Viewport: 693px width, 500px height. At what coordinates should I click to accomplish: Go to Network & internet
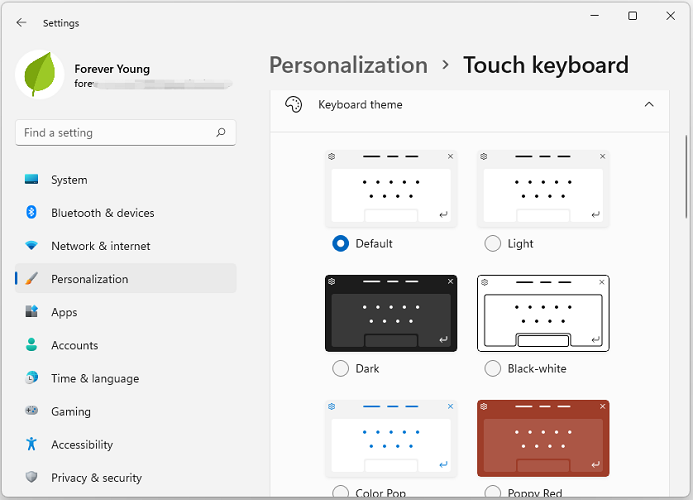pos(126,246)
